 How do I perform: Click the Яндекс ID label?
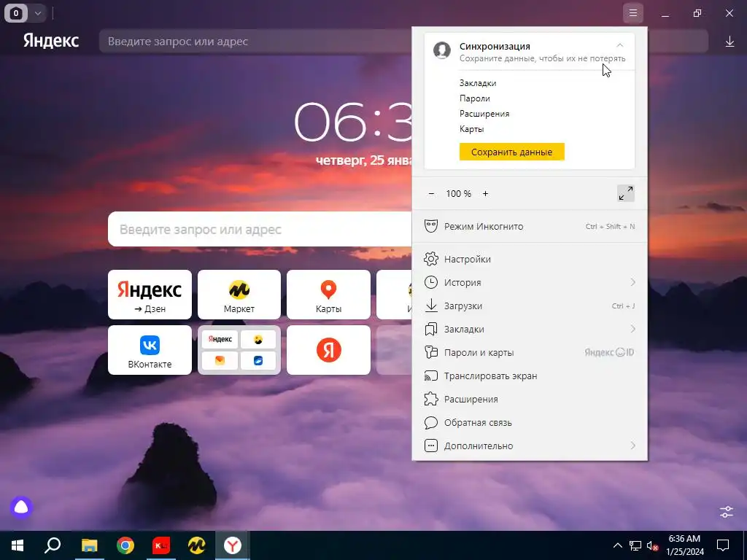point(609,352)
